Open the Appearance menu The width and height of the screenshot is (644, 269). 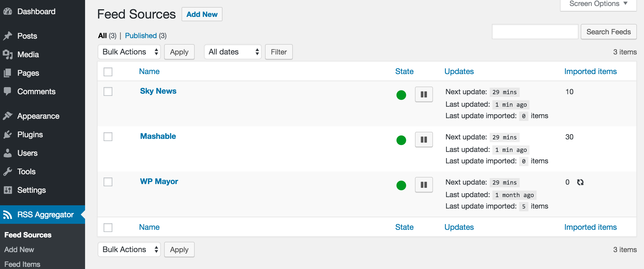pos(38,116)
